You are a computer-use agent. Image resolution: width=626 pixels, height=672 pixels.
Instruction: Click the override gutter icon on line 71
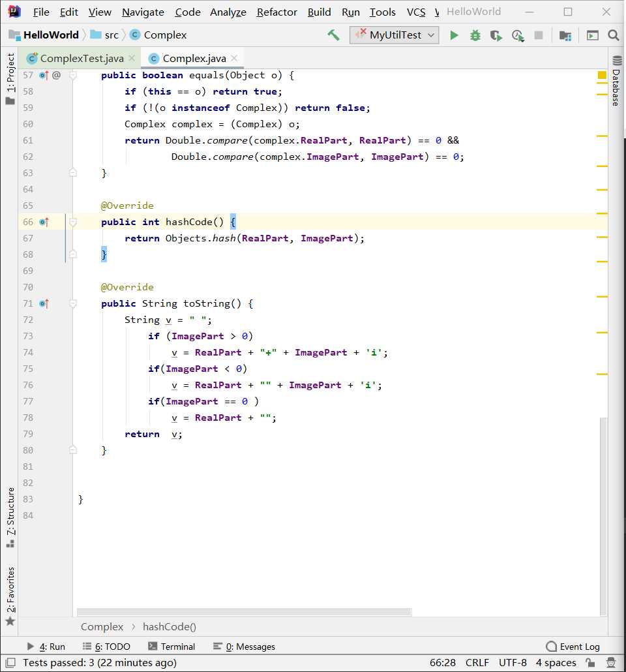click(x=44, y=303)
